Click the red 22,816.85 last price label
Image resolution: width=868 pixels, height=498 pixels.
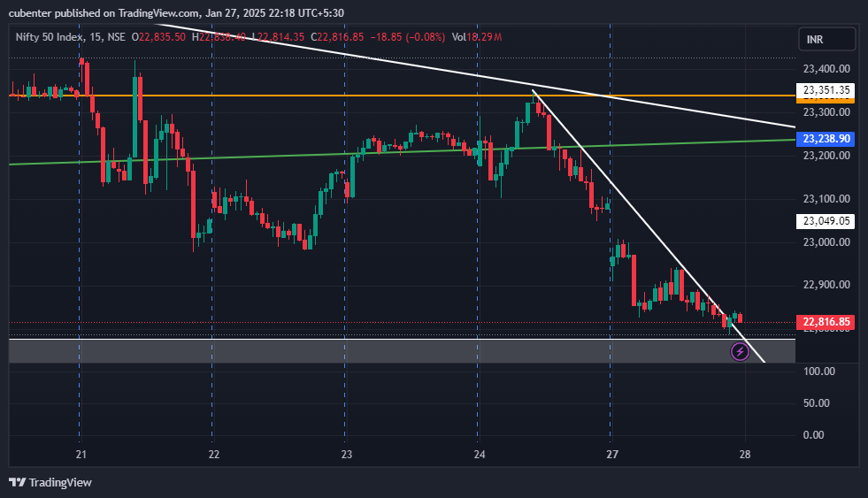[x=826, y=322]
